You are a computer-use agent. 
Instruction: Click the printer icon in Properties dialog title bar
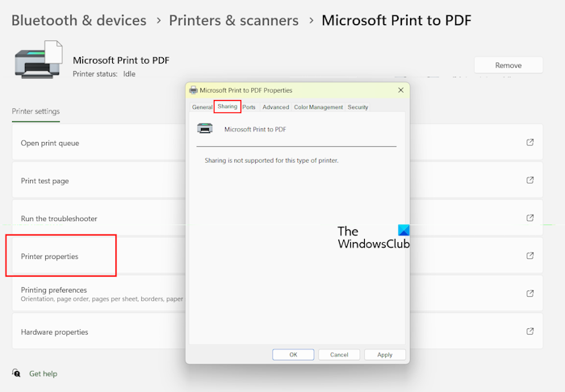pyautogui.click(x=194, y=90)
